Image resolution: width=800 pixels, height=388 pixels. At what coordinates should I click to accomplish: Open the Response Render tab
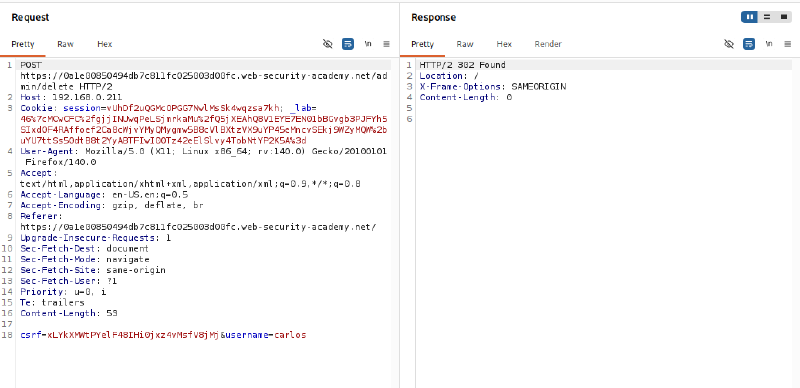click(x=548, y=44)
